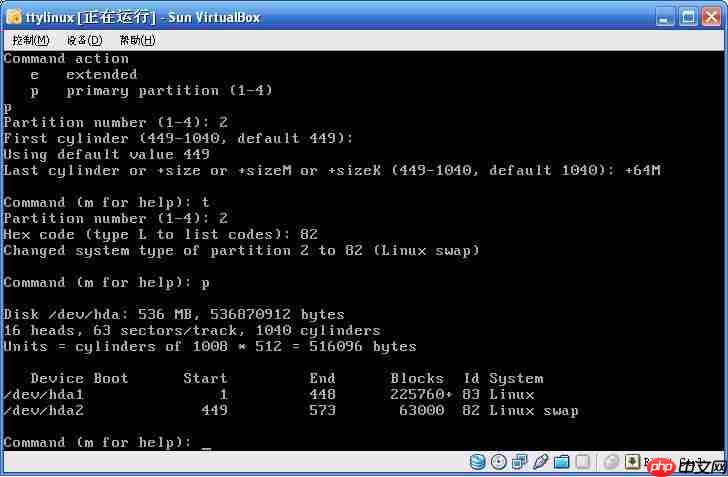Screen dimensions: 728x477
Task: Click the end cylinder value '448'
Action: click(x=322, y=394)
